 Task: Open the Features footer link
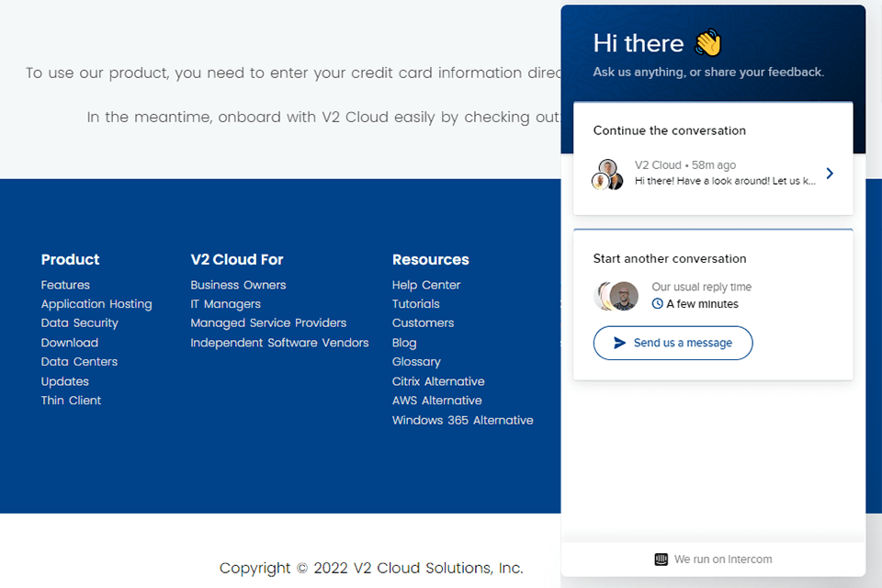[x=65, y=285]
